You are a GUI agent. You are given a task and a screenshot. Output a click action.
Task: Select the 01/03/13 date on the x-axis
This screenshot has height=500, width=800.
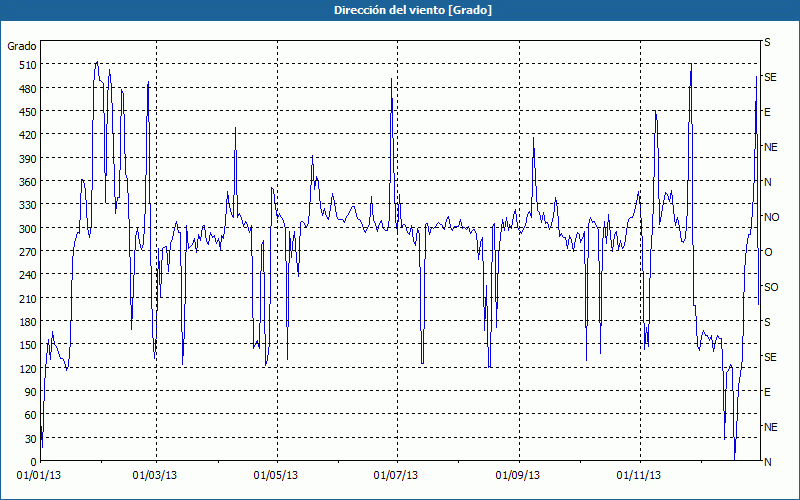155,476
